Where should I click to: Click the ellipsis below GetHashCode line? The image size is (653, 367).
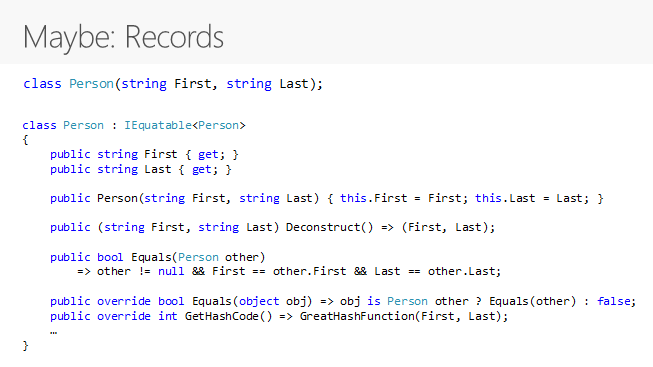click(53, 332)
